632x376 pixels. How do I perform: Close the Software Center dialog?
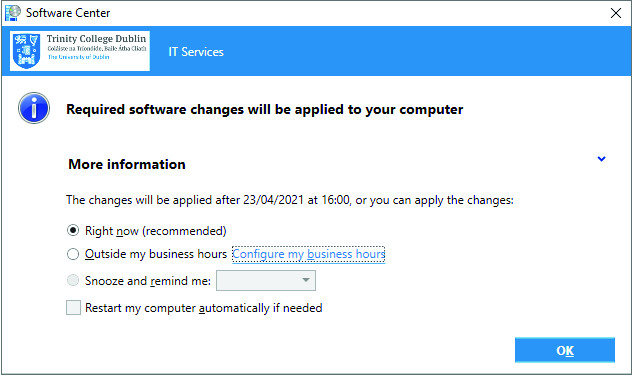615,13
